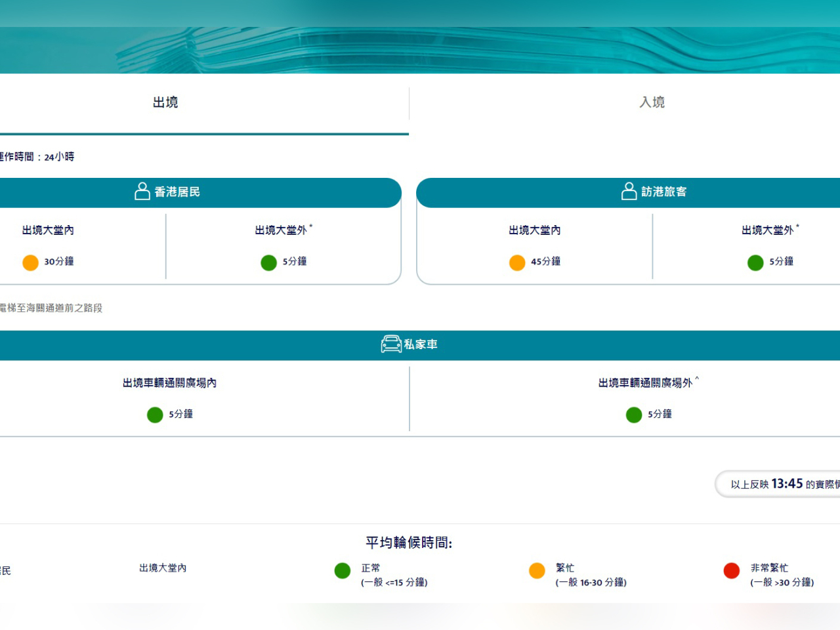The width and height of the screenshot is (840, 630).
Task: Click the green legend dot for 正常
Action: [343, 571]
